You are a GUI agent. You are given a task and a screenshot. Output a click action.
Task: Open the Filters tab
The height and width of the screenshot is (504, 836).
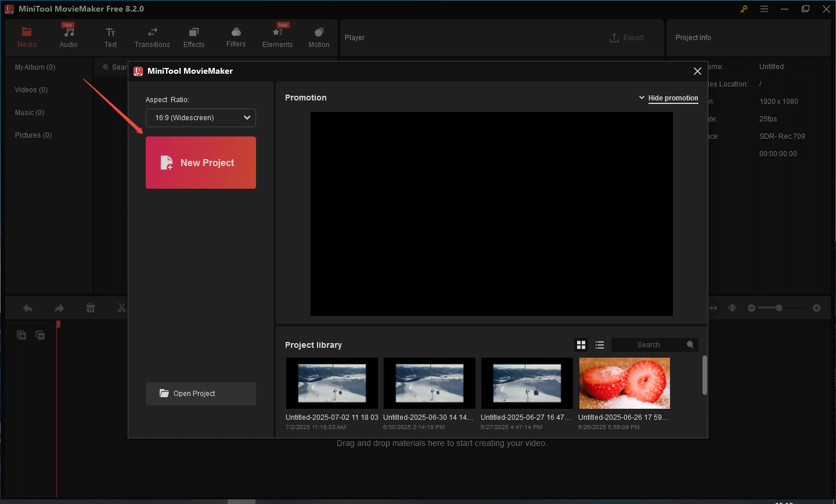point(236,38)
